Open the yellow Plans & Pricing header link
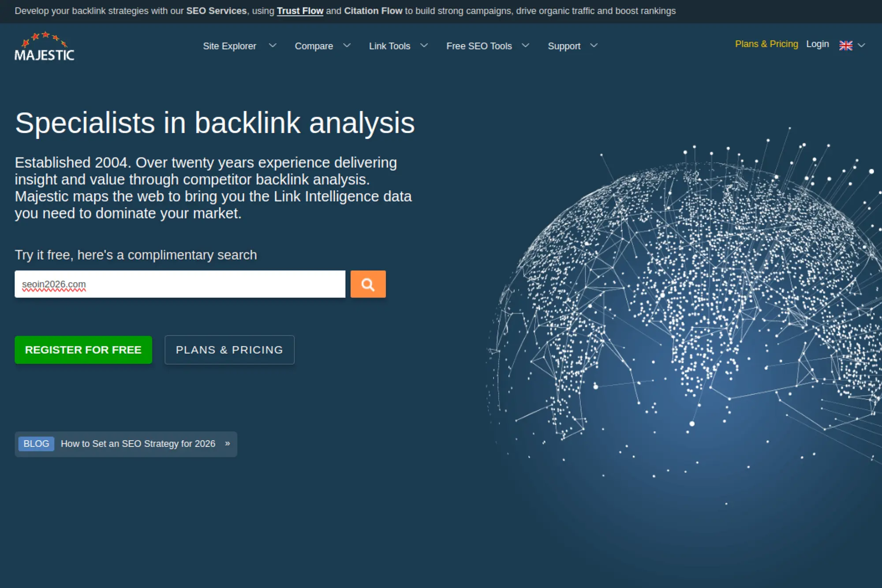This screenshot has width=882, height=588. click(766, 44)
